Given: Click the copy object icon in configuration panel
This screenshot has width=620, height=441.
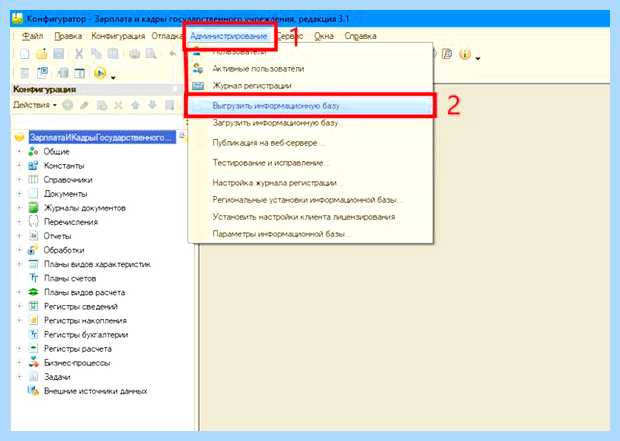Looking at the screenshot, I should [102, 105].
